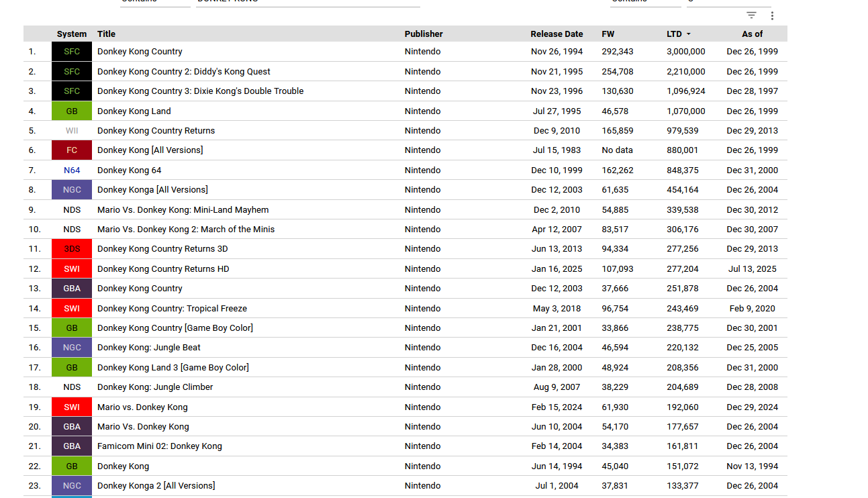The image size is (868, 498).
Task: Sort by the Title column header
Action: tap(106, 34)
